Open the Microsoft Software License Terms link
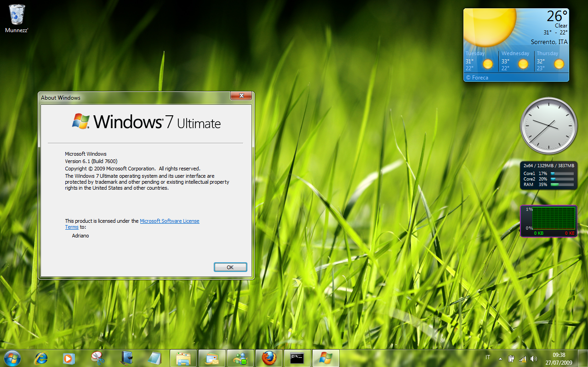Viewport: 588px width, 367px height. point(132,224)
